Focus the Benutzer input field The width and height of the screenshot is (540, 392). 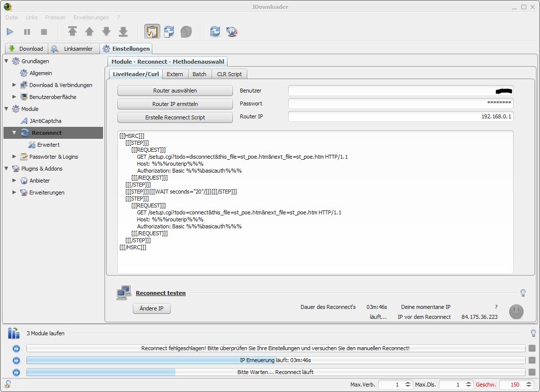coord(401,91)
